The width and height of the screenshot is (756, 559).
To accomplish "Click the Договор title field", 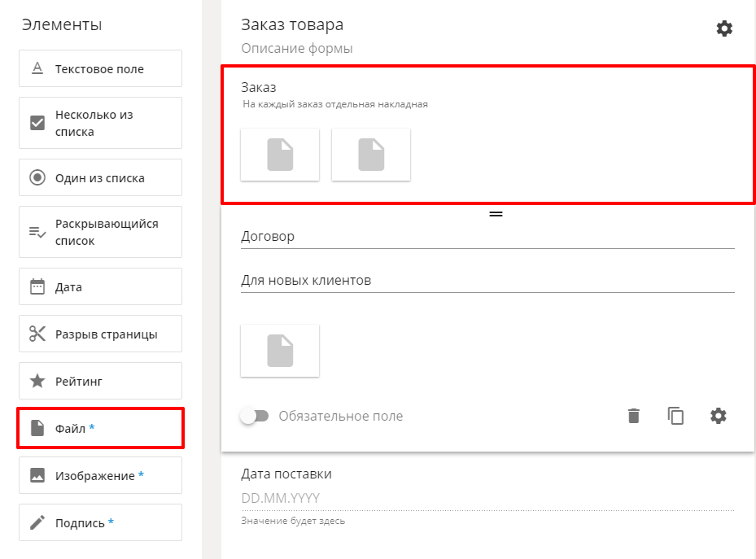I will pyautogui.click(x=487, y=237).
